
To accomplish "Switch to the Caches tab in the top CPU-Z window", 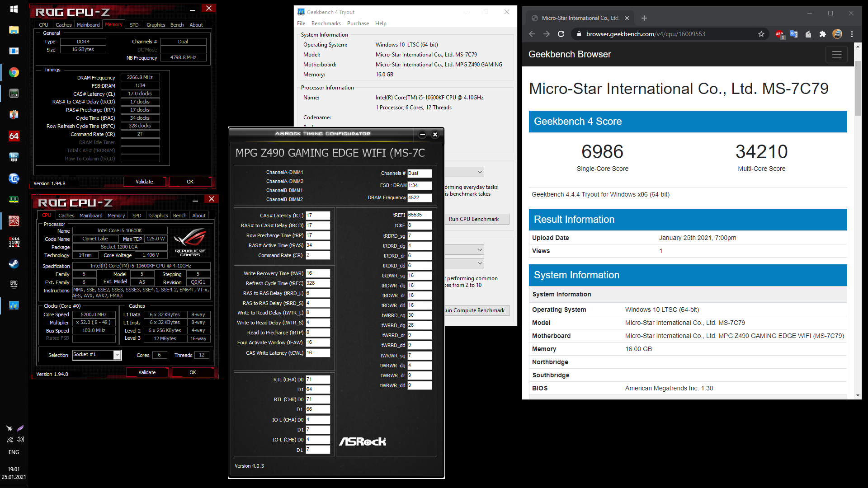I will click(x=64, y=25).
